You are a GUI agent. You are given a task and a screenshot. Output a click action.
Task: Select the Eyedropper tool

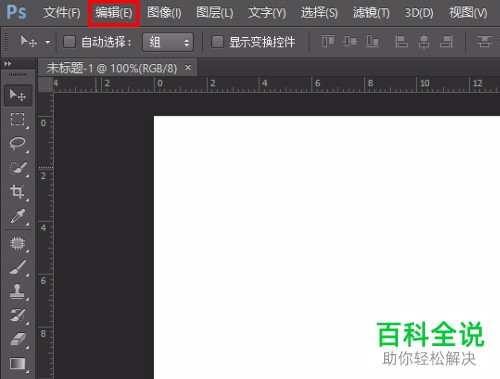pos(18,216)
